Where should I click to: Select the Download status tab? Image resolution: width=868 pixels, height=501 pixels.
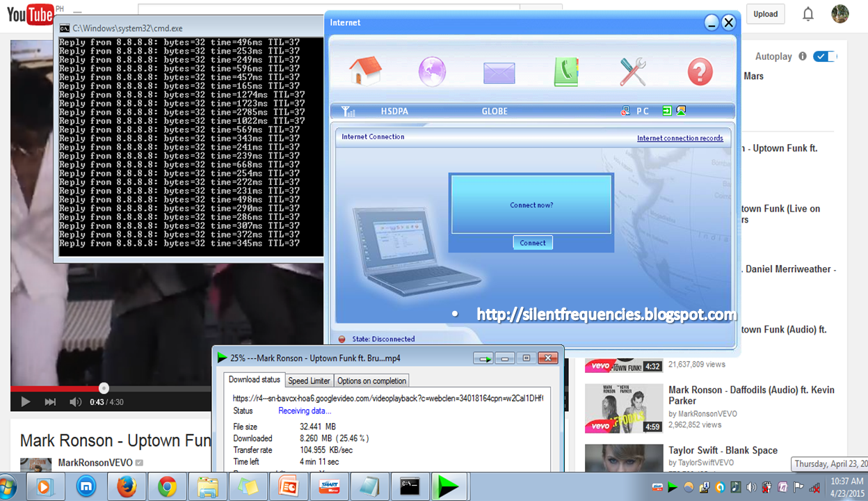255,380
